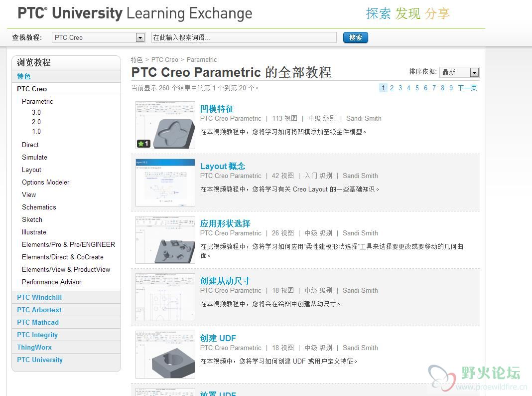Go to results page 5
The width and height of the screenshot is (532, 396).
tap(417, 88)
